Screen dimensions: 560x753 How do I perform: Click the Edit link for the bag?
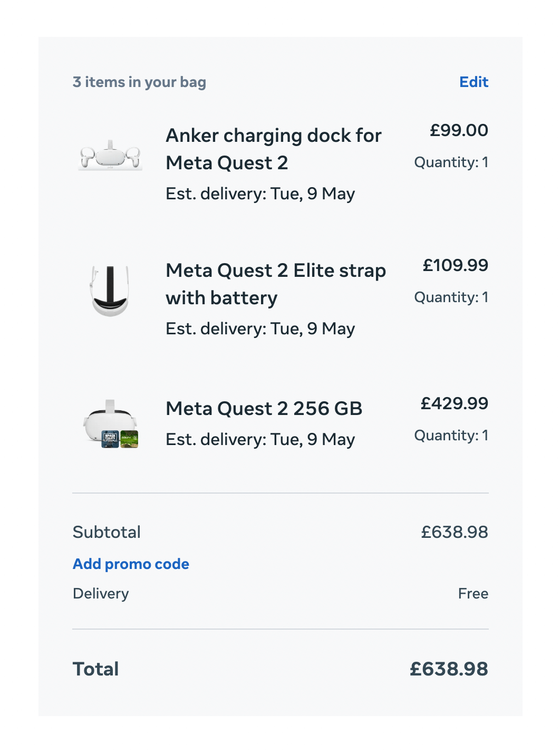pyautogui.click(x=474, y=82)
